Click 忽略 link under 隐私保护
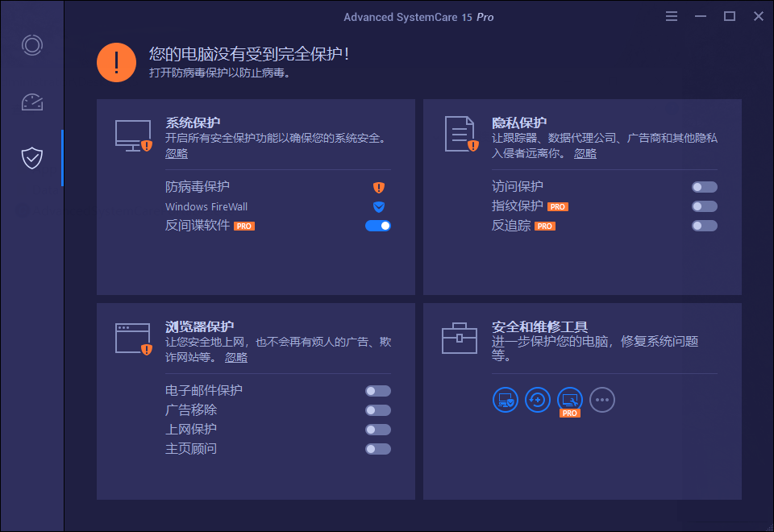This screenshot has width=774, height=532. click(x=585, y=153)
